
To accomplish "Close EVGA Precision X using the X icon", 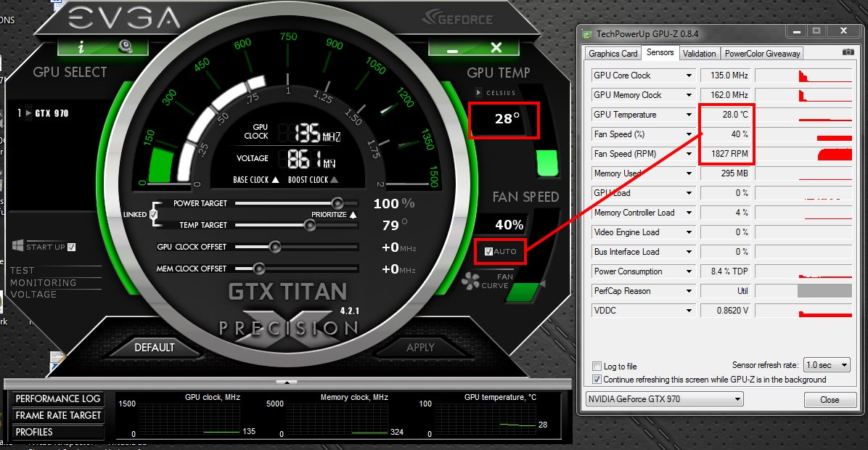I will 496,48.
